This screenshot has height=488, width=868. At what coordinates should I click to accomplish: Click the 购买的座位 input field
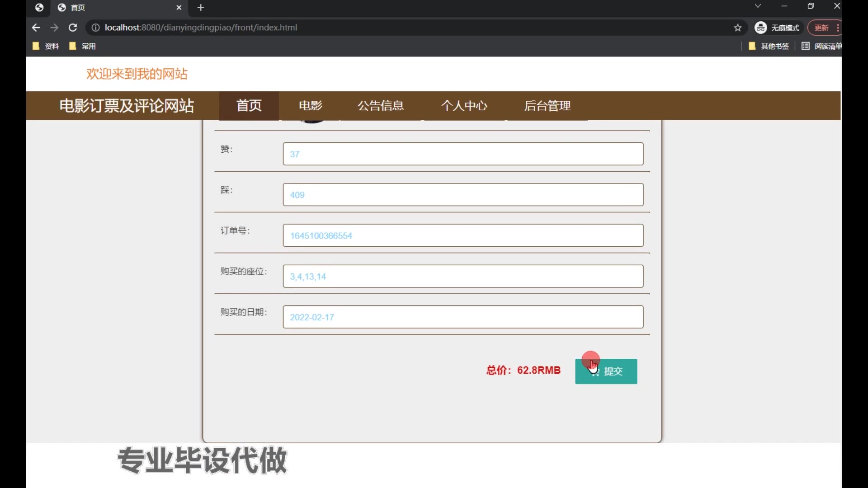462,276
